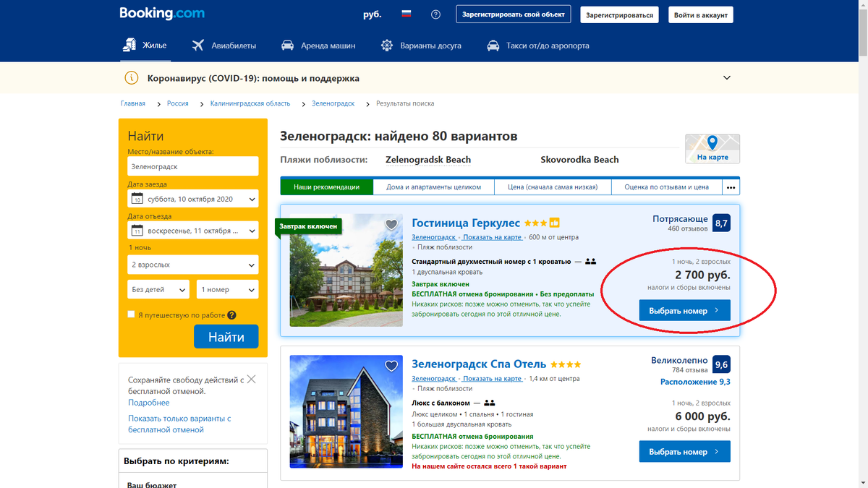Click 9,6 rating badge of Спа Отель
The height and width of the screenshot is (488, 868).
pos(721,364)
